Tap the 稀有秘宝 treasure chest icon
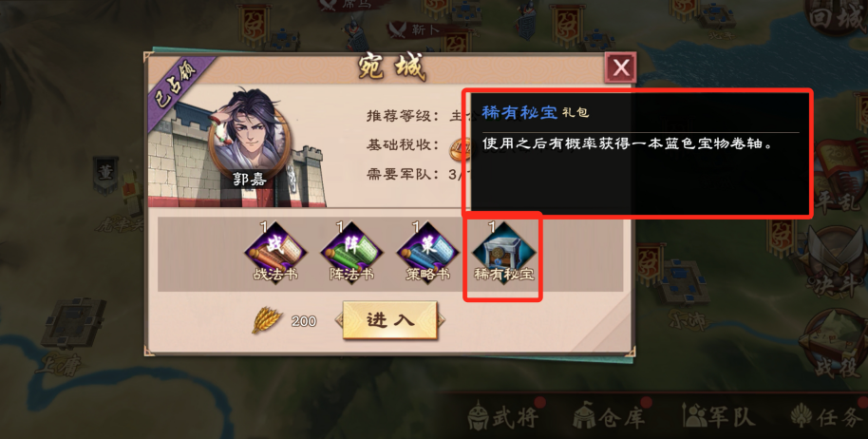 pyautogui.click(x=503, y=252)
